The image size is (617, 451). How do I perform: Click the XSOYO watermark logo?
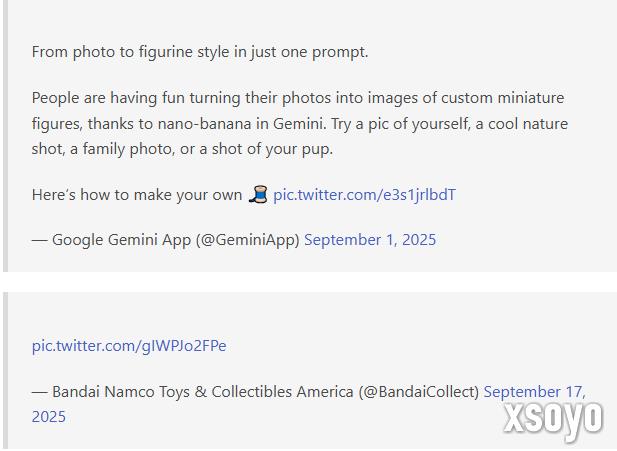click(553, 417)
